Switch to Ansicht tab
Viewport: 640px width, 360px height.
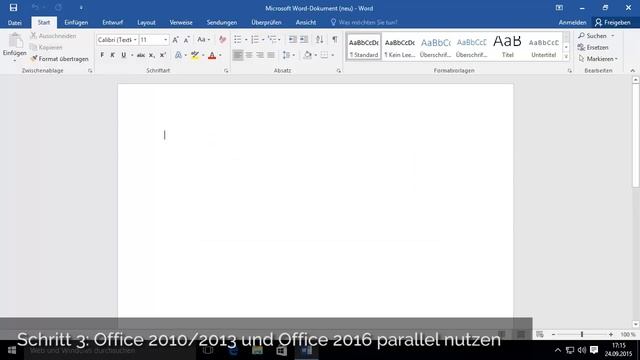coord(306,22)
